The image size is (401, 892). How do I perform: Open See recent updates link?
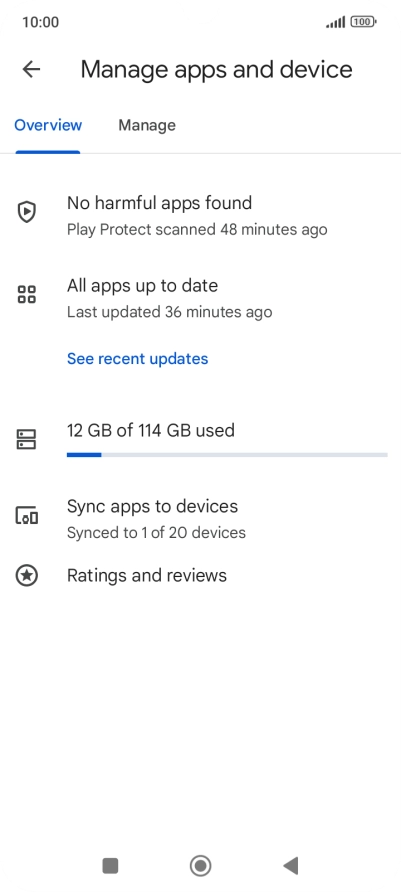coord(138,359)
